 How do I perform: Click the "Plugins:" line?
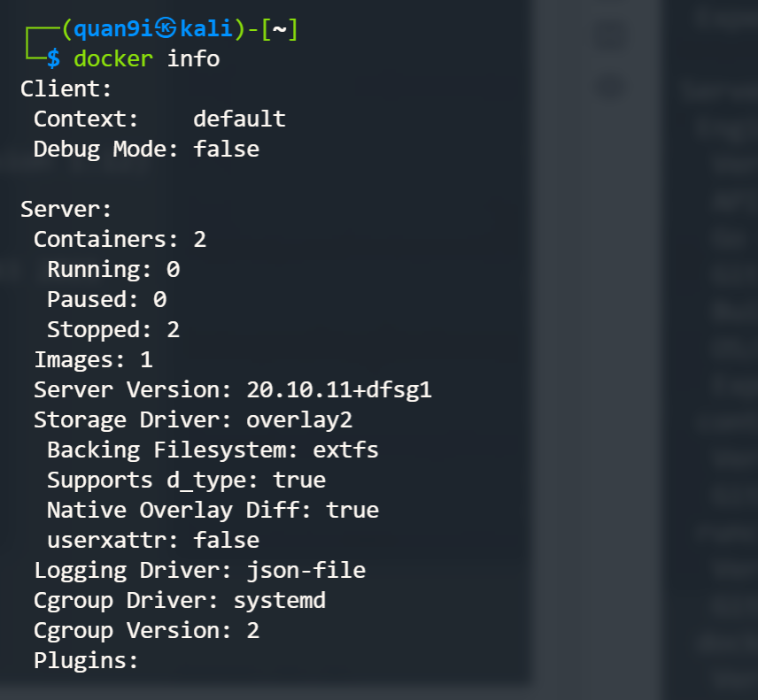(x=86, y=660)
